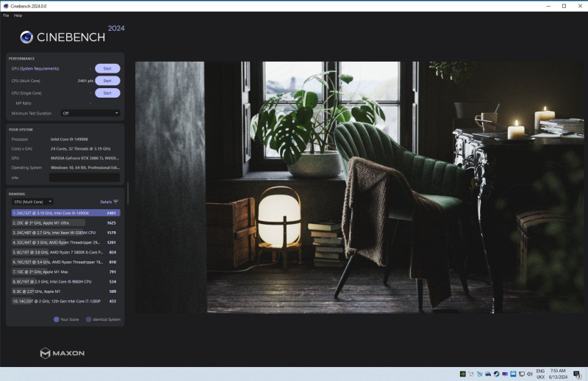Select the AMD Ryzen 7 5800X ranking row
This screenshot has width=588, height=381.
pyautogui.click(x=66, y=252)
